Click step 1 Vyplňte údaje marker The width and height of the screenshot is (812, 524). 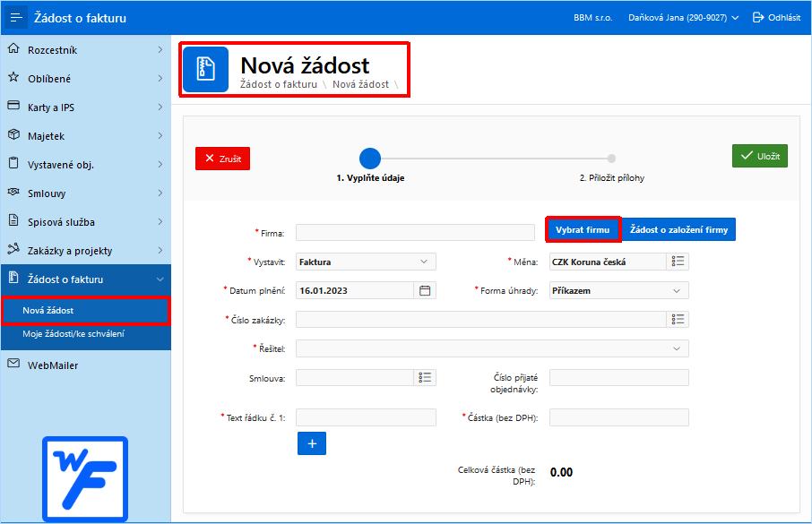(x=370, y=159)
